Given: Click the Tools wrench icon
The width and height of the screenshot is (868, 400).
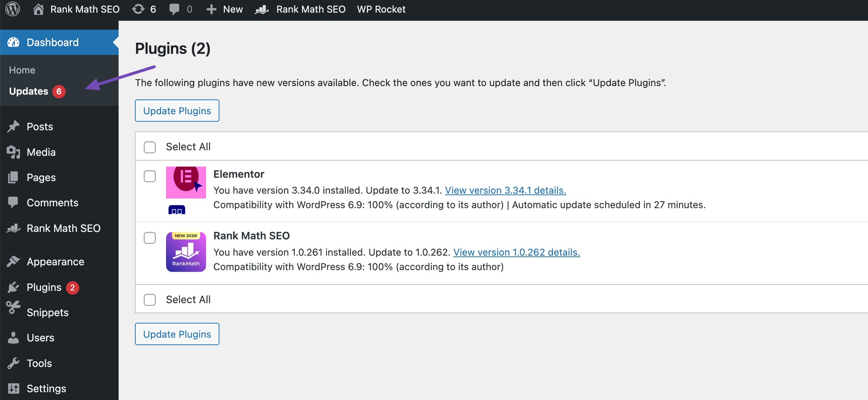Looking at the screenshot, I should click(13, 363).
